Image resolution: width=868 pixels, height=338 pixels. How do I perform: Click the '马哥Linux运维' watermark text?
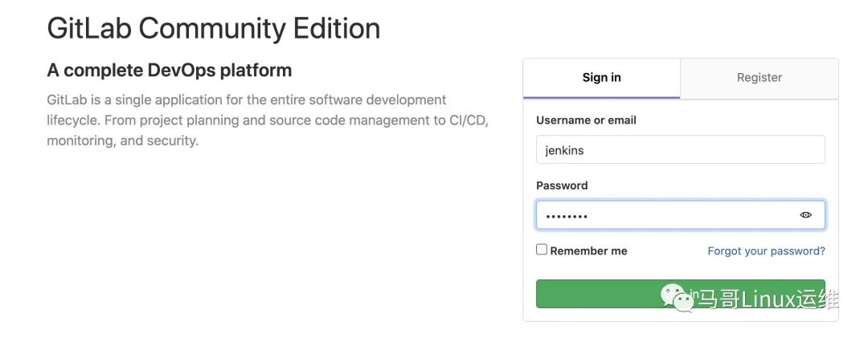click(x=768, y=300)
